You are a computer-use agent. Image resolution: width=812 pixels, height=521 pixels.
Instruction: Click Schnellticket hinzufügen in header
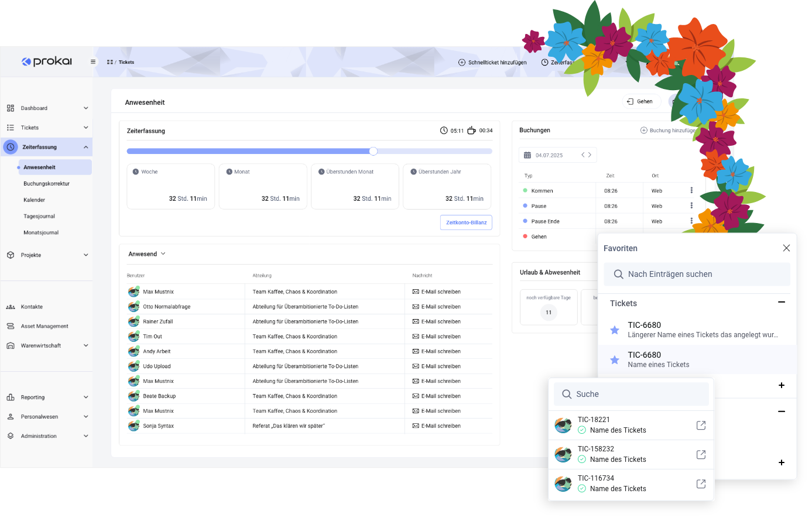click(x=492, y=63)
